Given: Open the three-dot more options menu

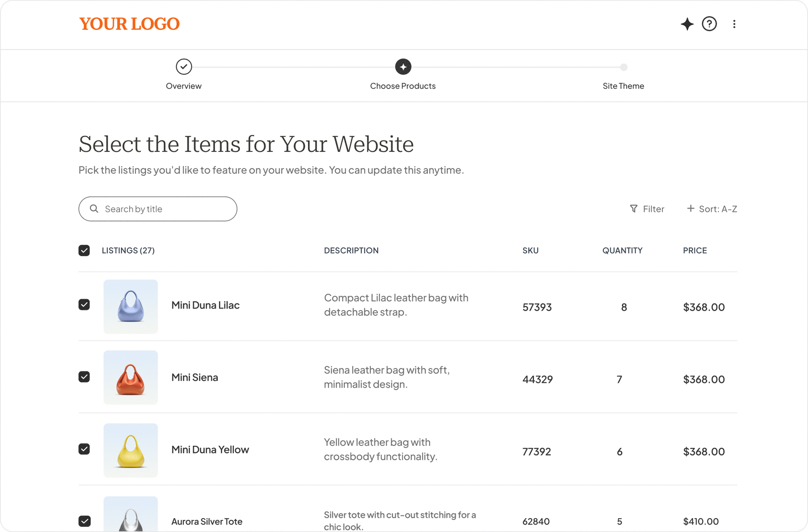Looking at the screenshot, I should pyautogui.click(x=734, y=24).
